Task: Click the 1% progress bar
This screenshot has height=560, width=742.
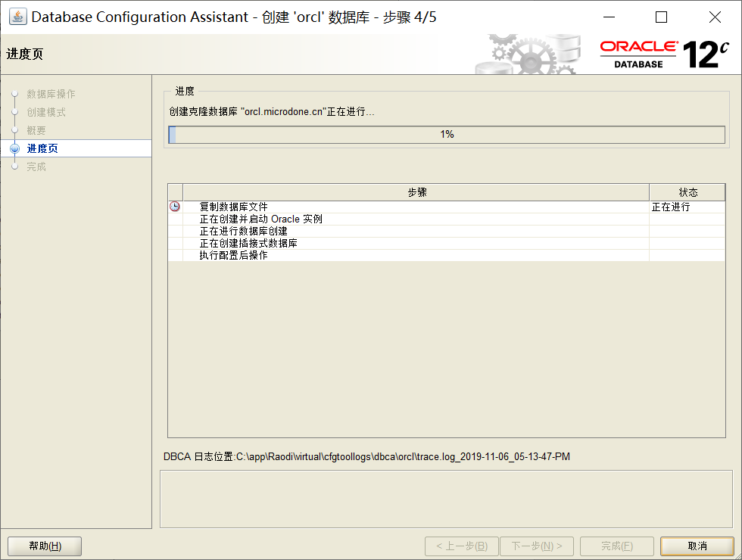Action: coord(447,135)
